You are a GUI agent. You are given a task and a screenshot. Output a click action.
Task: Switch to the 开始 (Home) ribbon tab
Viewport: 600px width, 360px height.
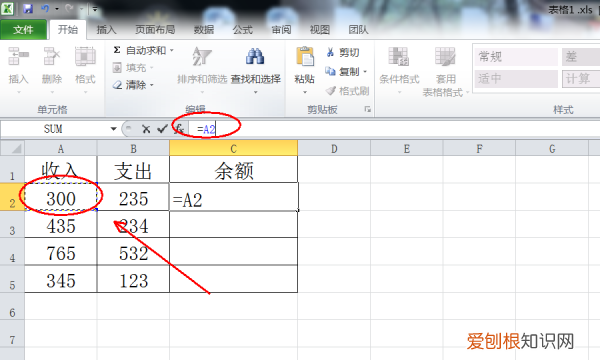[68, 29]
